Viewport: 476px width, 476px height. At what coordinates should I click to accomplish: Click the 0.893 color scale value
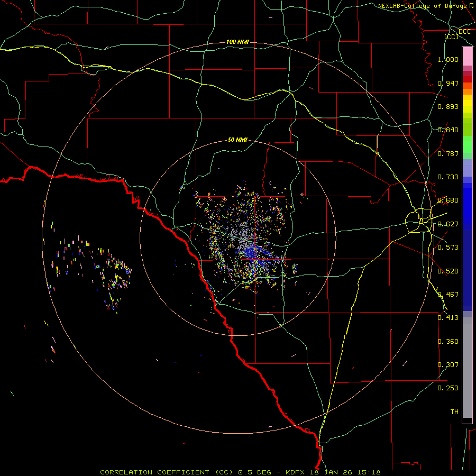point(448,106)
